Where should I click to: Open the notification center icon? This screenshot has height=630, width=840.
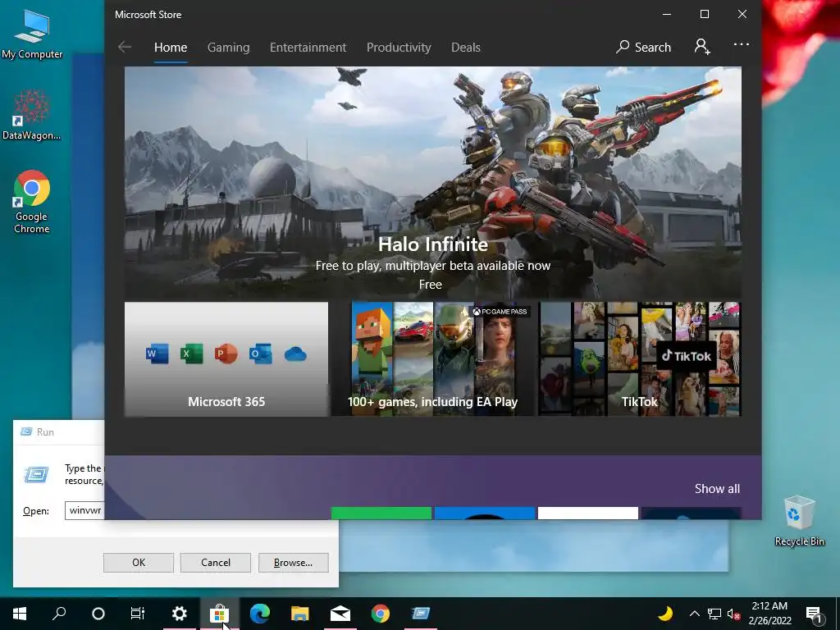[814, 614]
